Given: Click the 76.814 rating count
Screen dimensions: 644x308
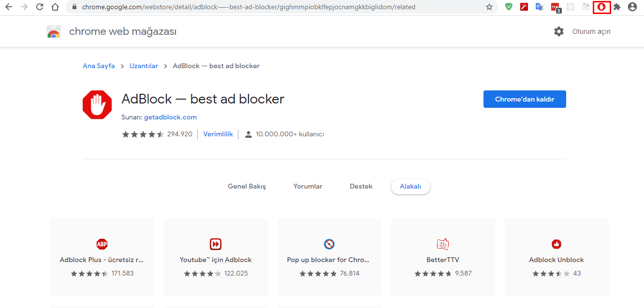Looking at the screenshot, I should [350, 274].
